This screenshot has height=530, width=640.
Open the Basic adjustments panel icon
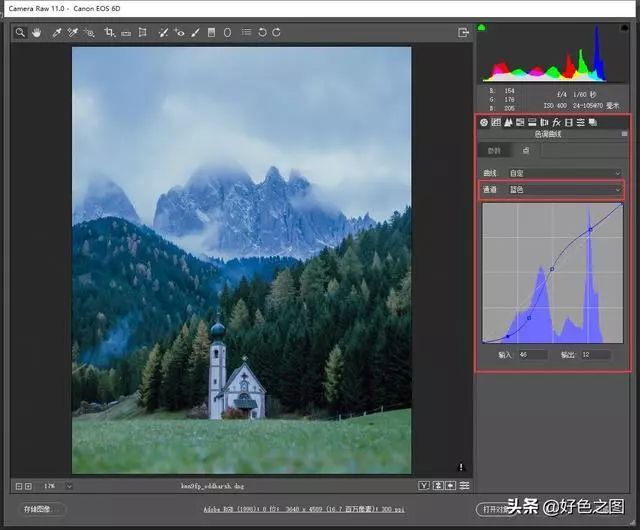pos(484,122)
